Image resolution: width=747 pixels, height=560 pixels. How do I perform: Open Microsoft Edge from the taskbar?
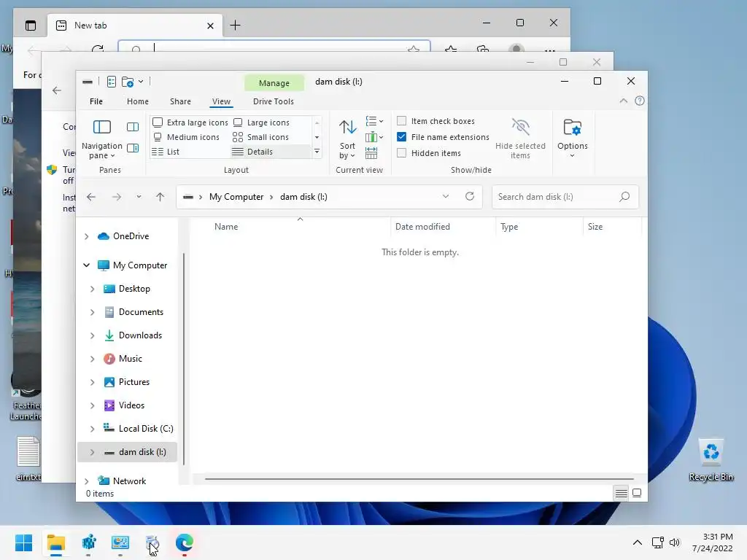coord(185,542)
